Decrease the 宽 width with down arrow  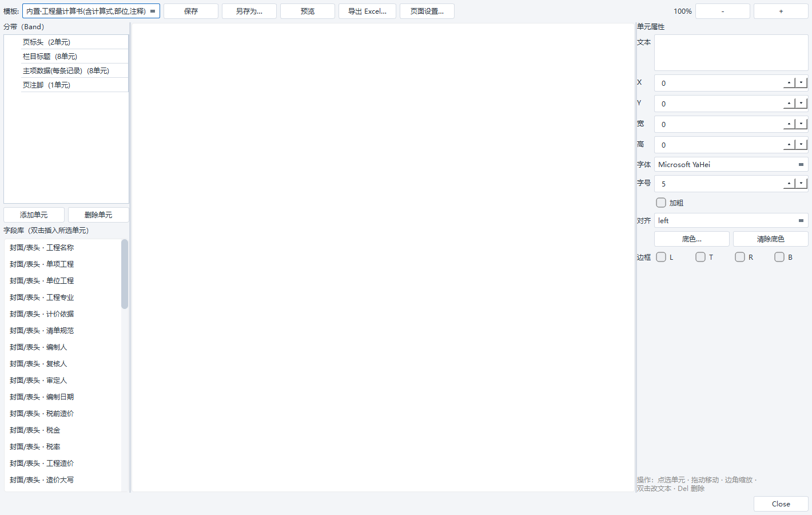[801, 124]
